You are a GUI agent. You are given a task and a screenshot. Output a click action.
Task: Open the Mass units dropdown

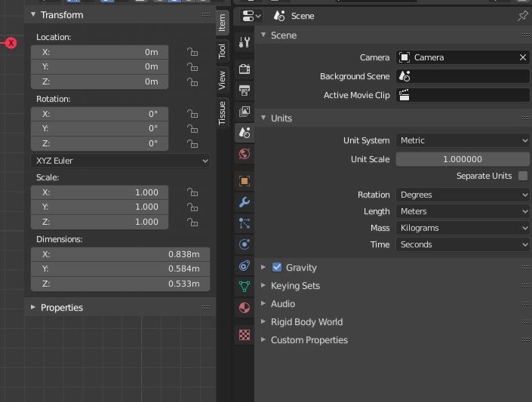463,228
